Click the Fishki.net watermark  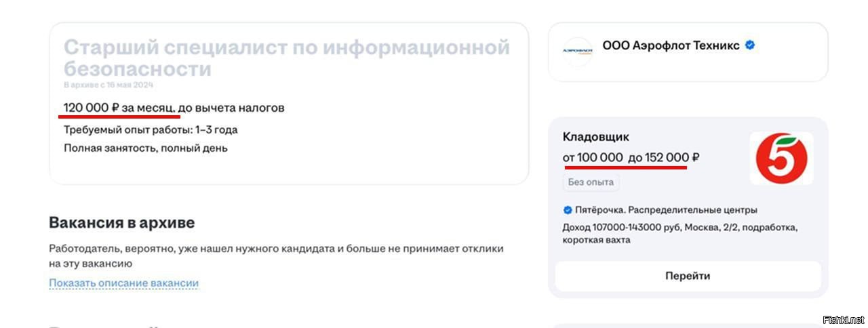coord(843,319)
